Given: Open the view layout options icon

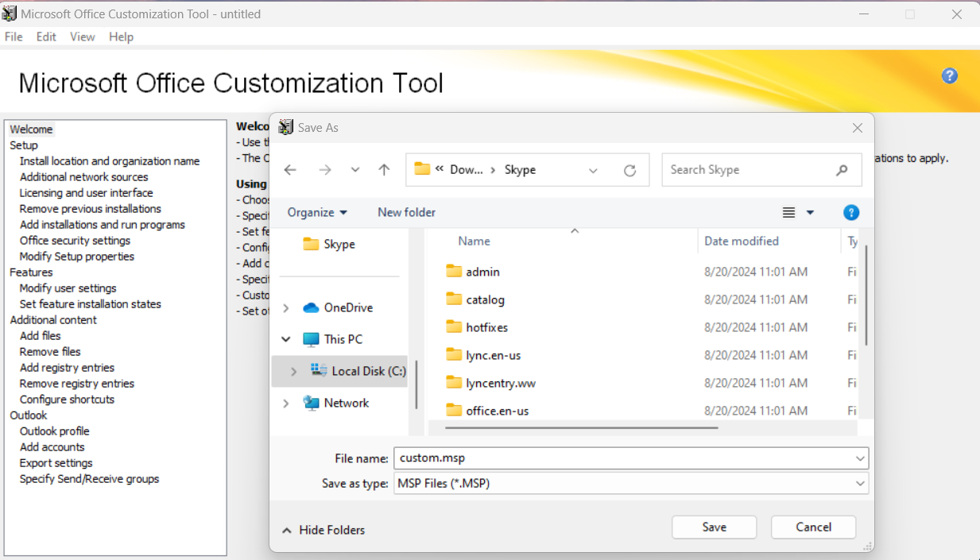Looking at the screenshot, I should tap(789, 212).
